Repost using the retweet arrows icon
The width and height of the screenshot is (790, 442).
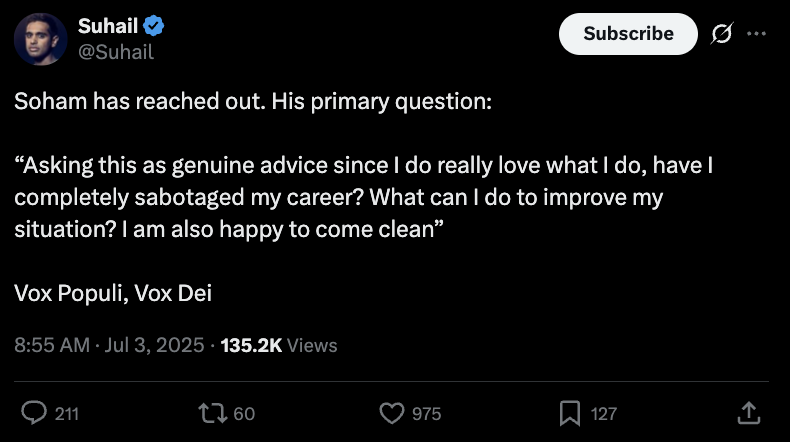click(x=213, y=412)
